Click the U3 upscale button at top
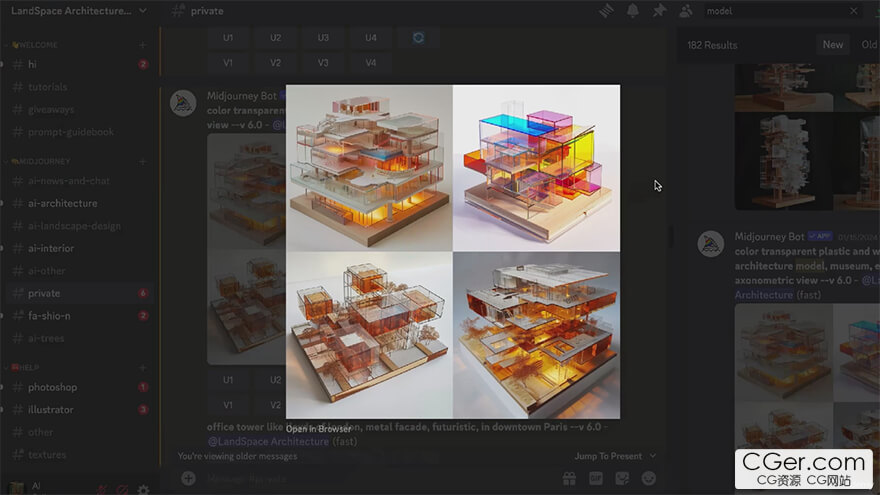Image resolution: width=880 pixels, height=495 pixels. click(x=323, y=38)
